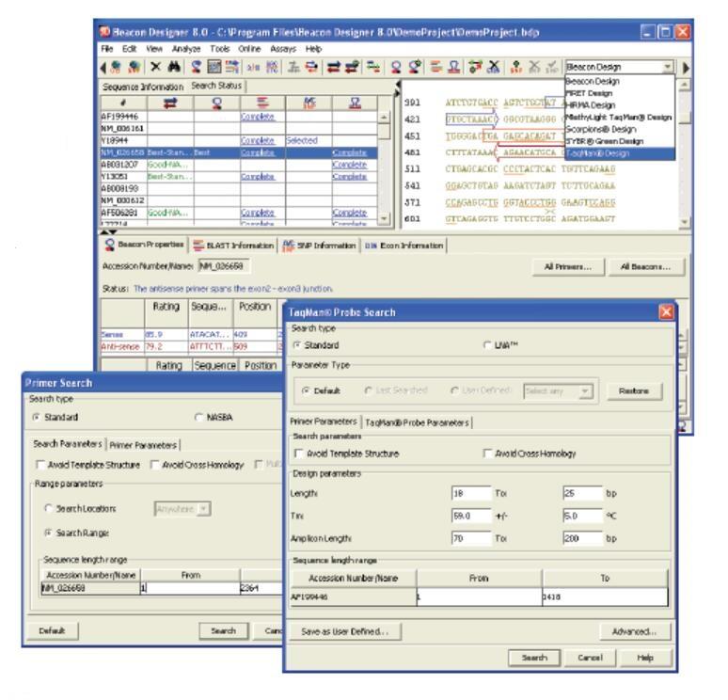Viewport: 728px width, 700px height.
Task: Select LNA search type radio
Action: tap(486, 345)
